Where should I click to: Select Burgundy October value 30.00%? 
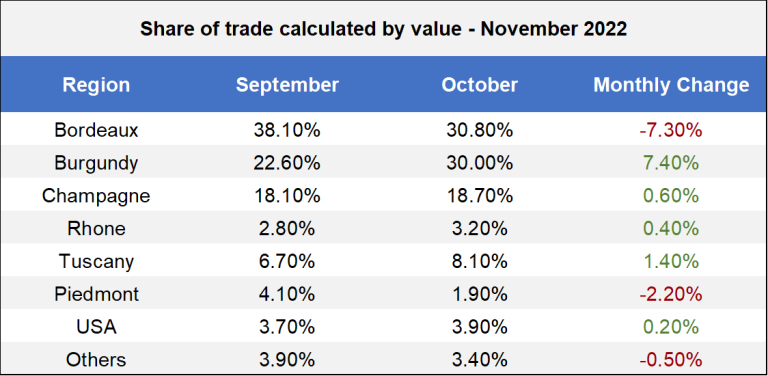[480, 163]
